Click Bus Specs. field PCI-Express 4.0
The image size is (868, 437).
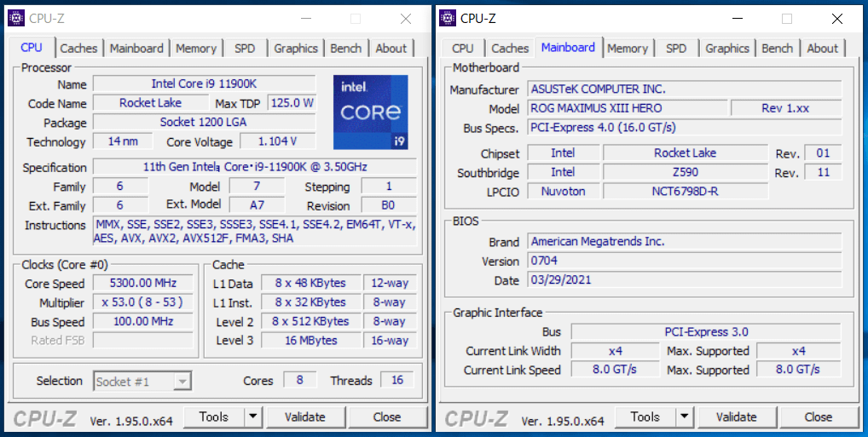coord(685,127)
